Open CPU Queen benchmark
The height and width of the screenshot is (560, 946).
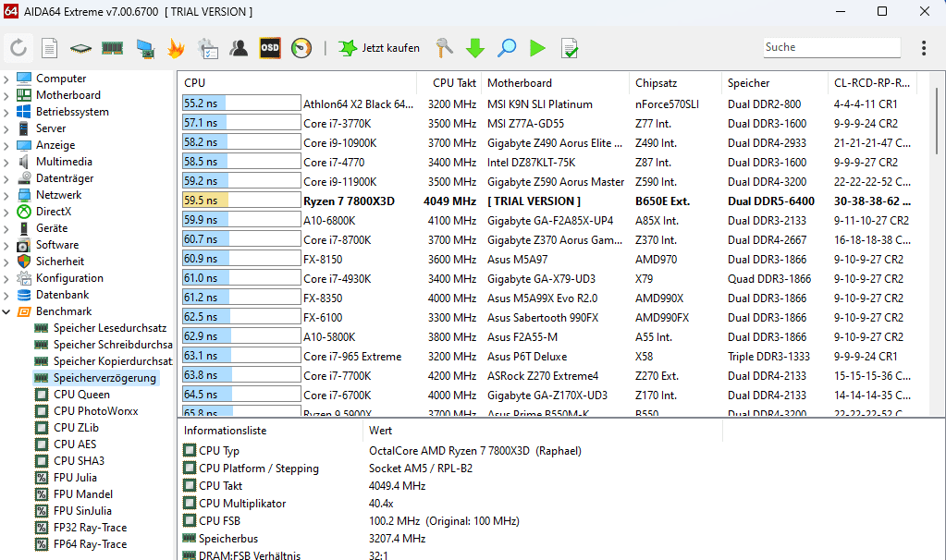point(81,395)
